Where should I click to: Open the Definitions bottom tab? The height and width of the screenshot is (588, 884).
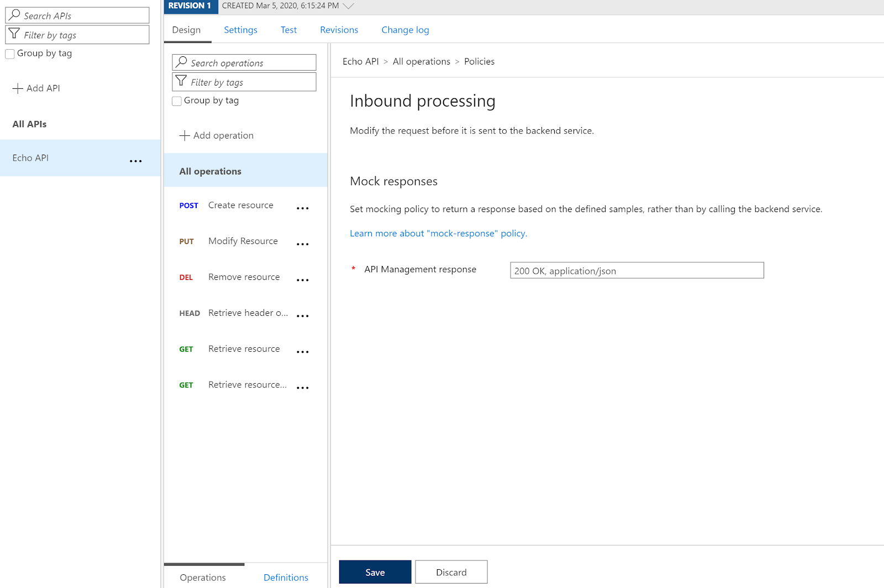click(286, 578)
